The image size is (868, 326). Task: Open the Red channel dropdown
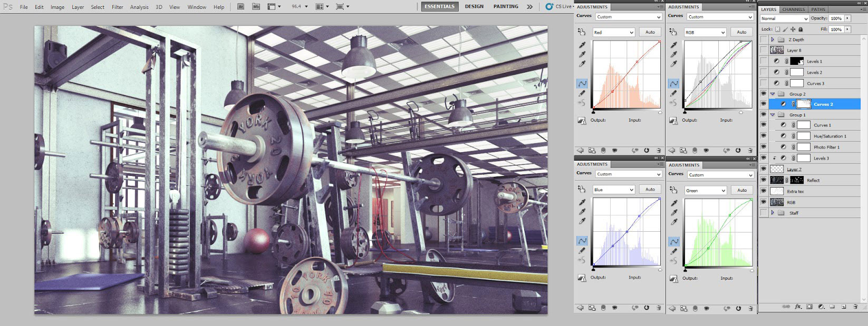613,33
